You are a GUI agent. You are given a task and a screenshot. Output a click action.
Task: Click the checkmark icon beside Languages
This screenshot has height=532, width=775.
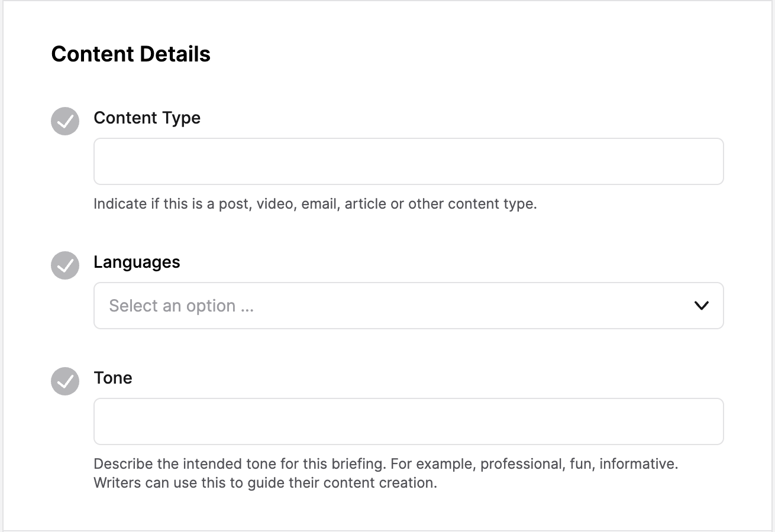[65, 265]
